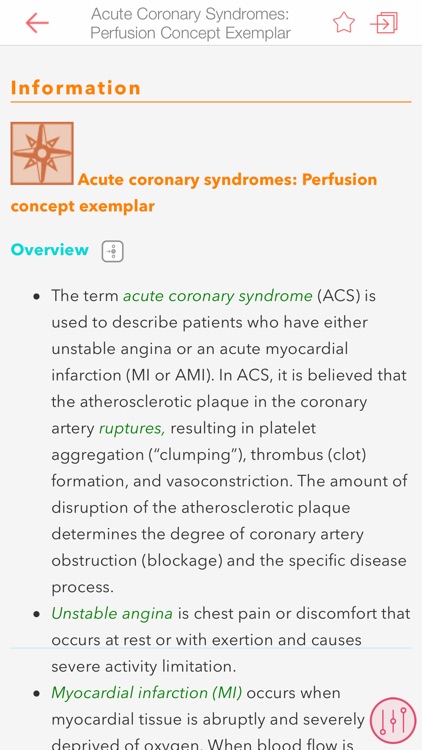Click the page title in header bar
This screenshot has height=750, width=422.
pos(190,23)
